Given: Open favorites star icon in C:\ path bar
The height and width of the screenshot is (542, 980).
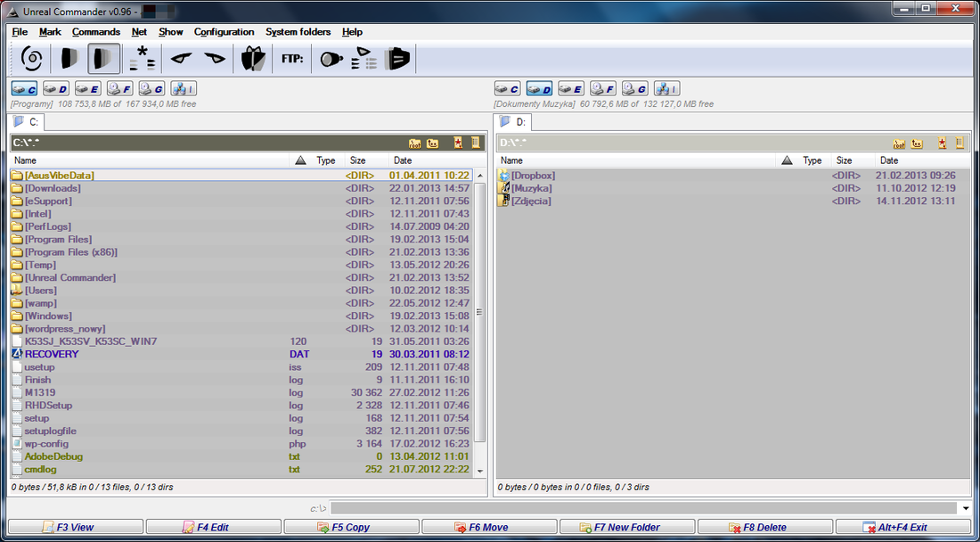Looking at the screenshot, I should click(x=458, y=144).
